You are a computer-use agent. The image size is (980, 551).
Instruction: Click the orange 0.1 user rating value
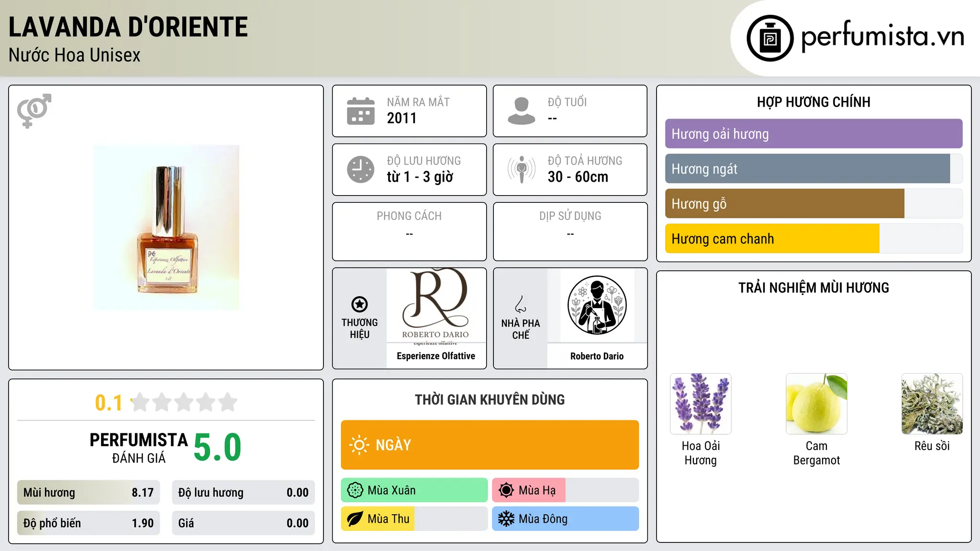click(109, 403)
